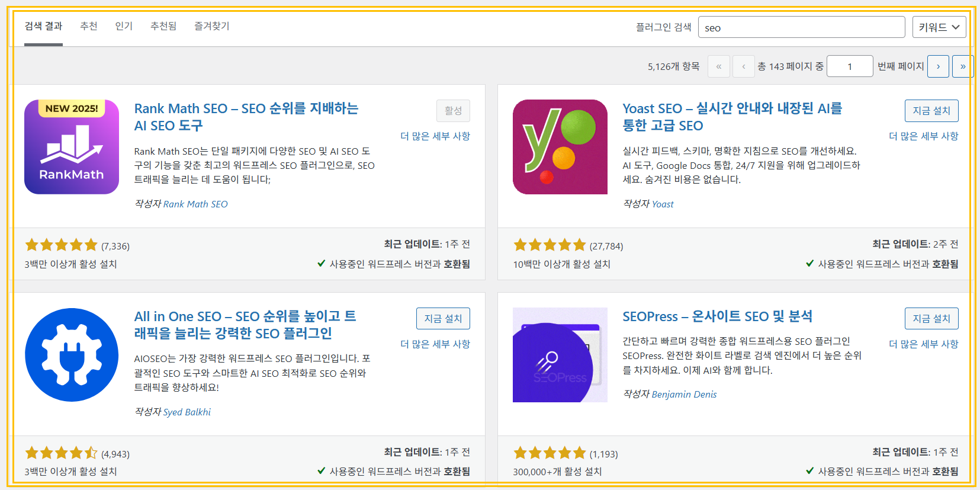The height and width of the screenshot is (490, 980).
Task: Click 지금 설치 for SEOPress
Action: pos(931,318)
